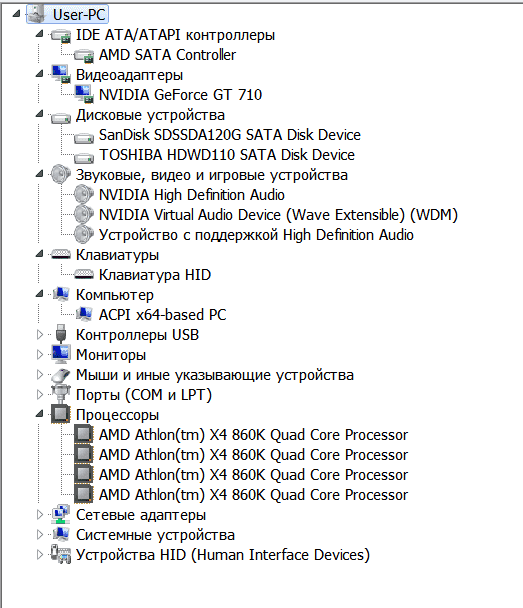Click the AMD SATA Controller device icon
The width and height of the screenshot is (523, 608).
click(x=84, y=55)
